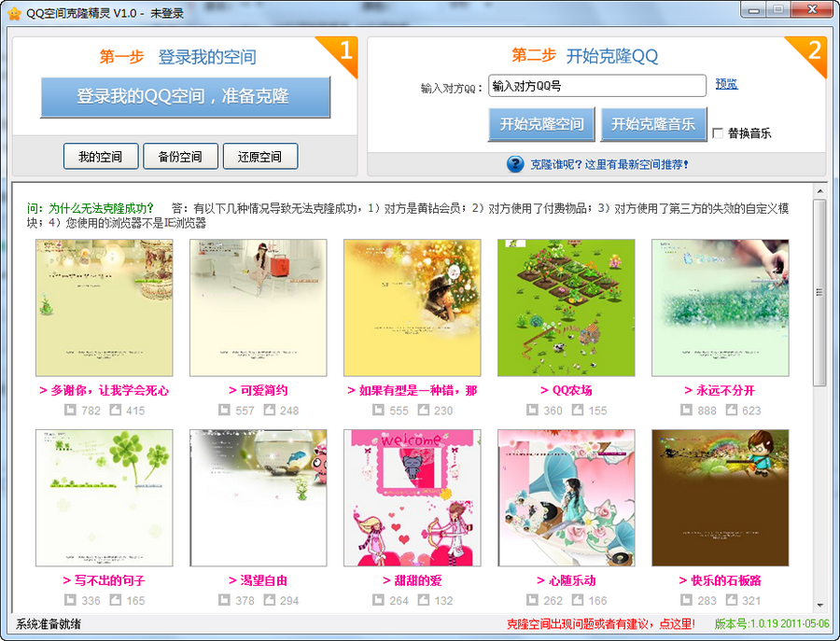The height and width of the screenshot is (641, 840).
Task: Click clone-count icon beside 155
Action: click(x=577, y=410)
